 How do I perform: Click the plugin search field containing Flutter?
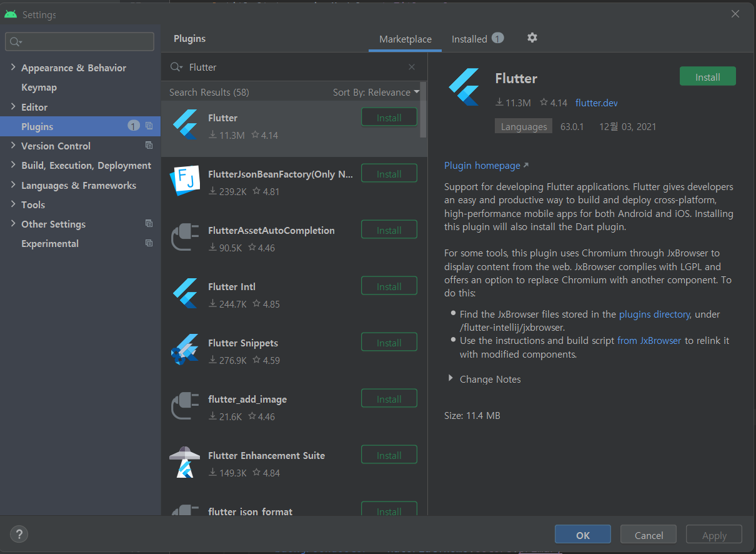click(294, 67)
